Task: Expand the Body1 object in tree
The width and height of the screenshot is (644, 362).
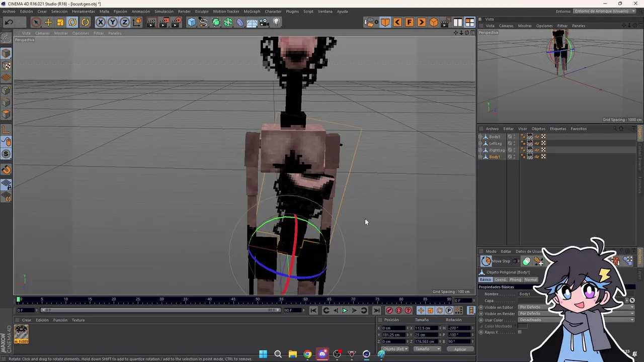Action: coord(480,157)
